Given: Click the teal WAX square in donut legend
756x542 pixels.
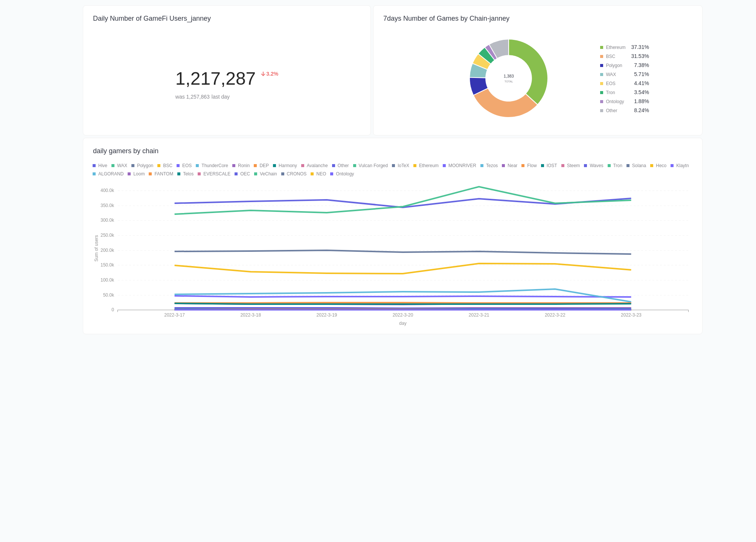Looking at the screenshot, I should coord(601,74).
